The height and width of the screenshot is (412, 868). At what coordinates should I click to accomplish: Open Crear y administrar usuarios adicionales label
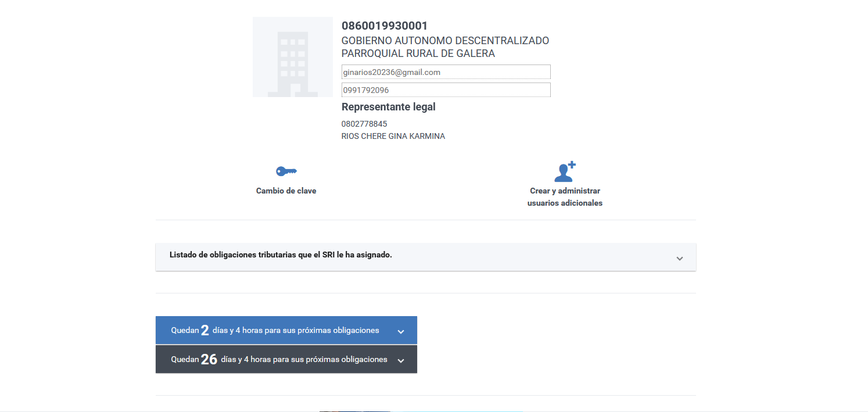(565, 197)
